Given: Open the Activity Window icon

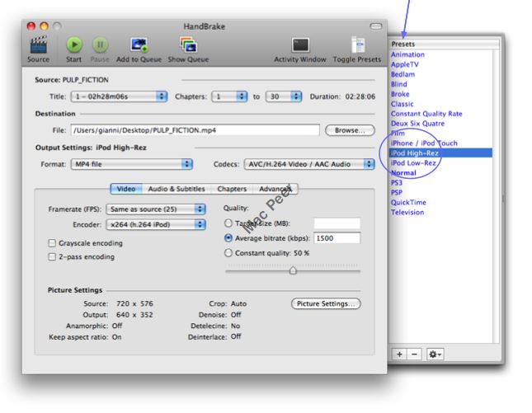Looking at the screenshot, I should click(x=300, y=45).
